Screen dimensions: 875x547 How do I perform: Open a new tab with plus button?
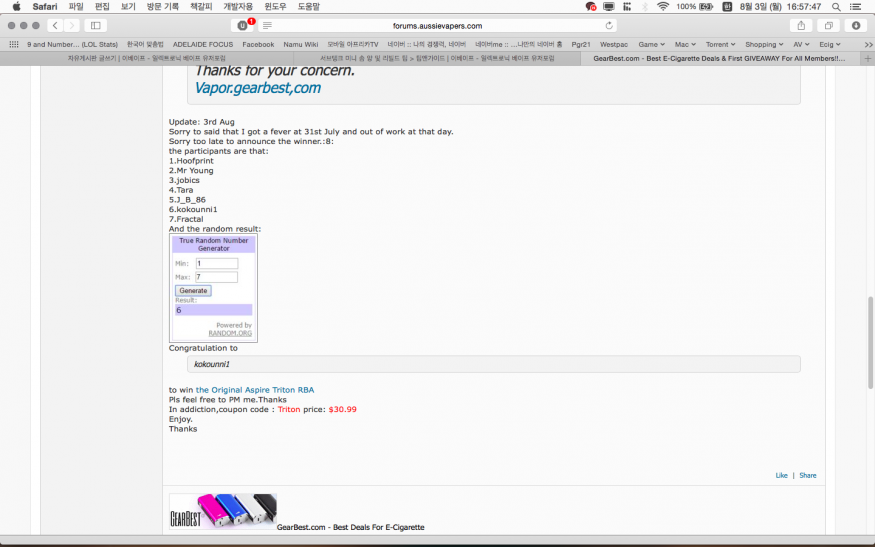pyautogui.click(x=867, y=58)
